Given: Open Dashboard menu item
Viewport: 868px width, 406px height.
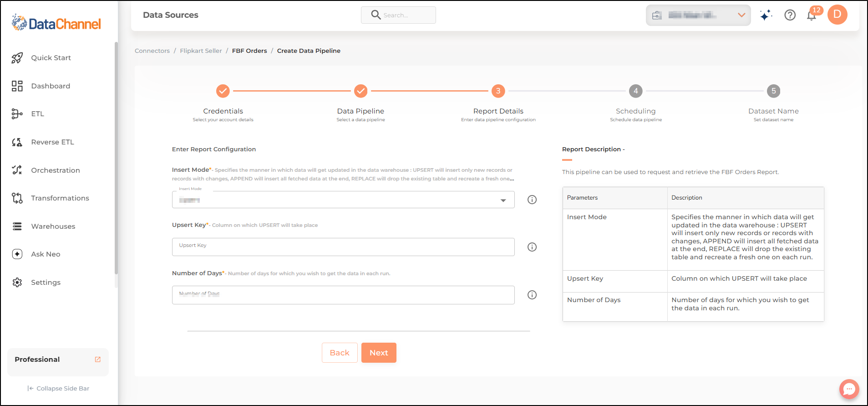Looking at the screenshot, I should (x=51, y=86).
